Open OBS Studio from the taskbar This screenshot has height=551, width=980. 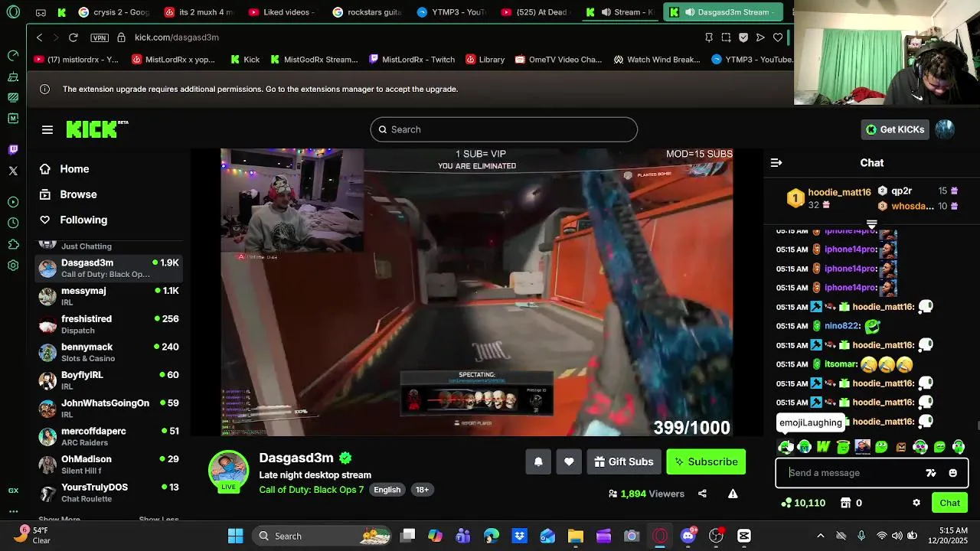[x=716, y=536]
